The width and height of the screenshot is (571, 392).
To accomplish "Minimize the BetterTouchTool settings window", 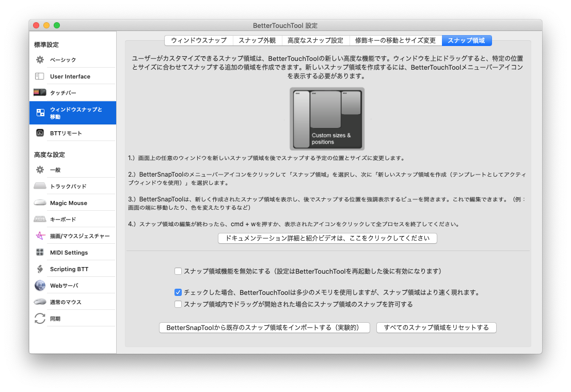I will coord(46,25).
